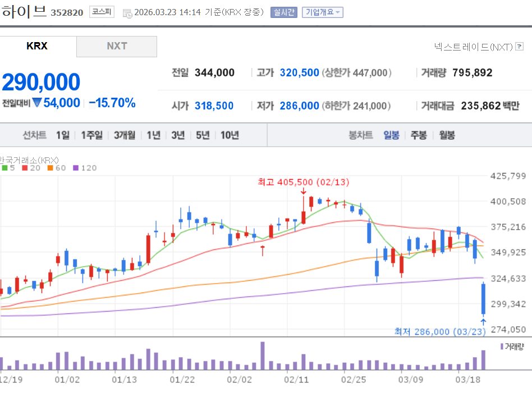Switch to the NXT tab
The width and height of the screenshot is (532, 397).
coord(117,47)
